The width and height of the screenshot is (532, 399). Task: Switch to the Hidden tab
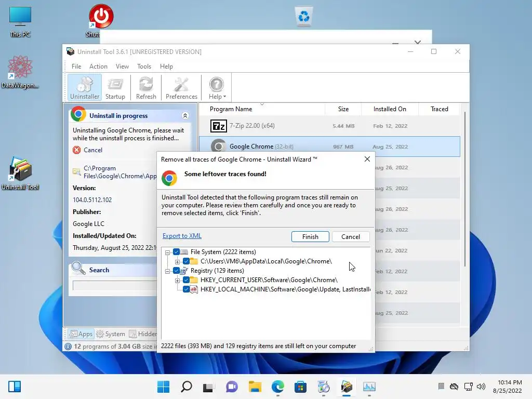[143, 334]
